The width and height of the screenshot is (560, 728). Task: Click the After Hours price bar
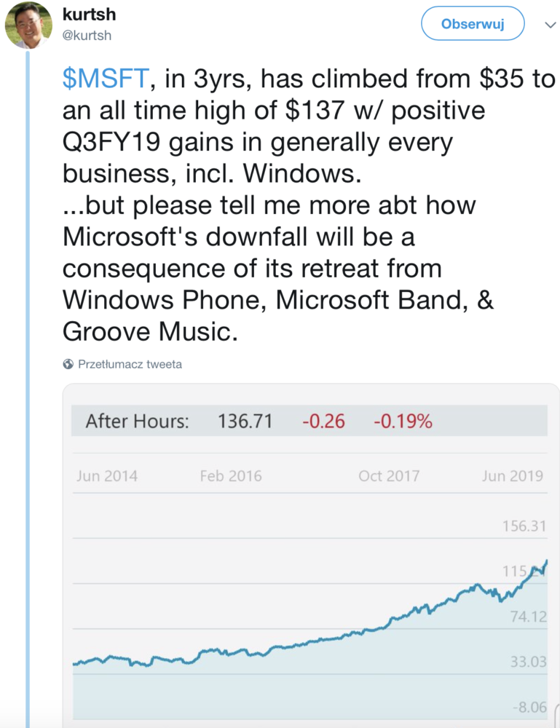click(309, 421)
